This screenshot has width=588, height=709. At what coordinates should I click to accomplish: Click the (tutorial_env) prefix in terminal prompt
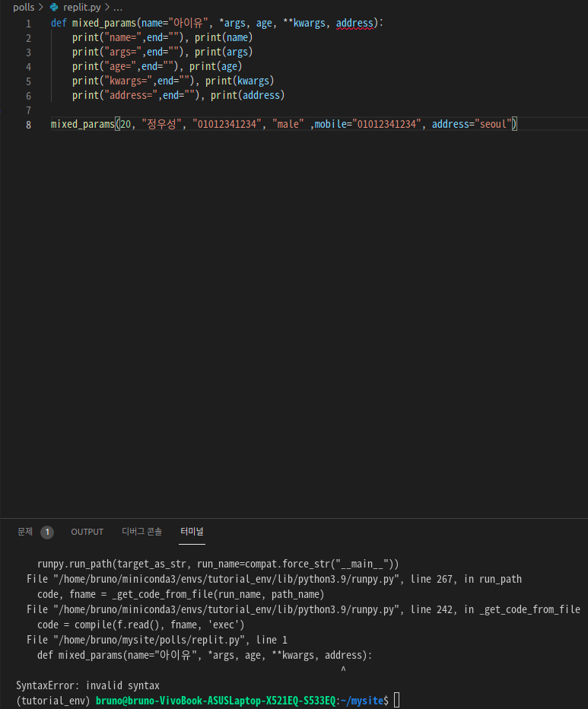pos(53,701)
